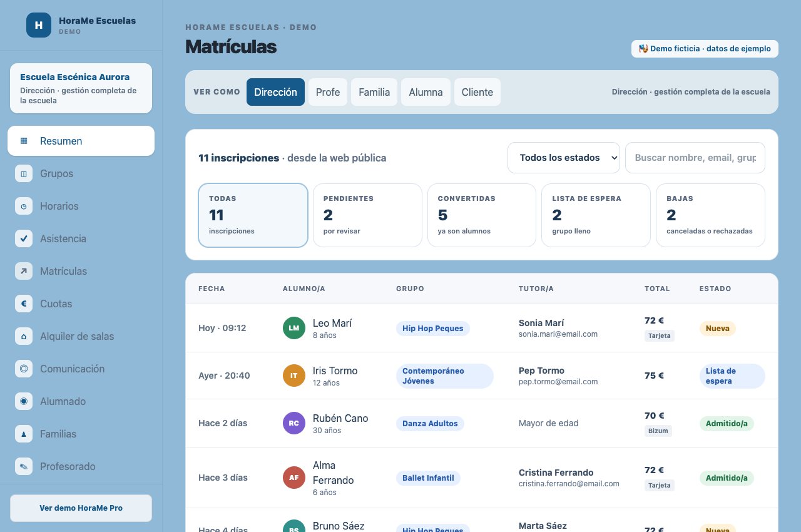Open Resumen in the sidebar
The height and width of the screenshot is (532, 801).
(81, 141)
